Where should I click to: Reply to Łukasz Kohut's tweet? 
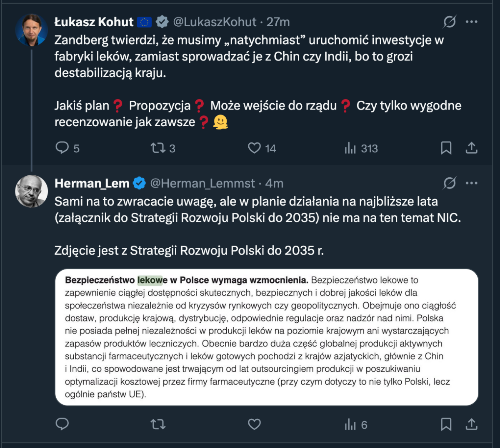tap(62, 148)
